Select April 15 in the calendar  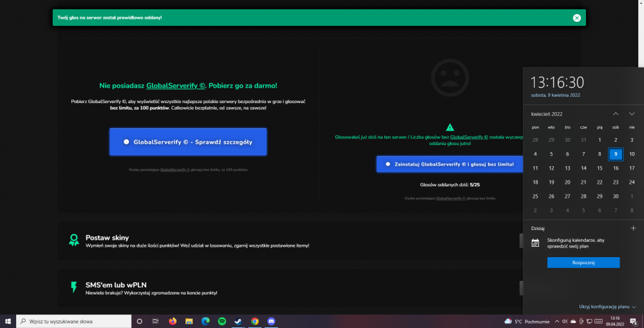click(x=599, y=168)
